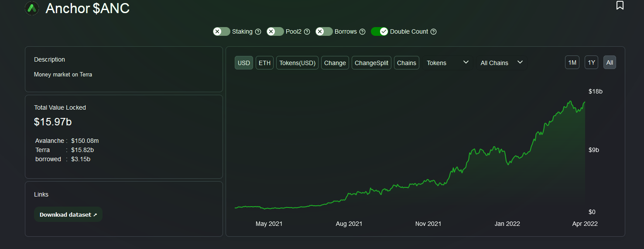The height and width of the screenshot is (249, 644).
Task: Open the All Chains dropdown
Action: click(501, 63)
